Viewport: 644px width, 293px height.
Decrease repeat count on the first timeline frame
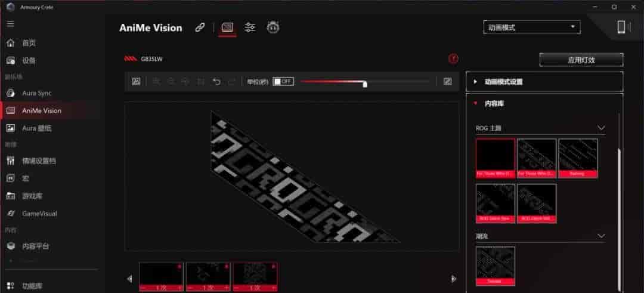click(143, 288)
